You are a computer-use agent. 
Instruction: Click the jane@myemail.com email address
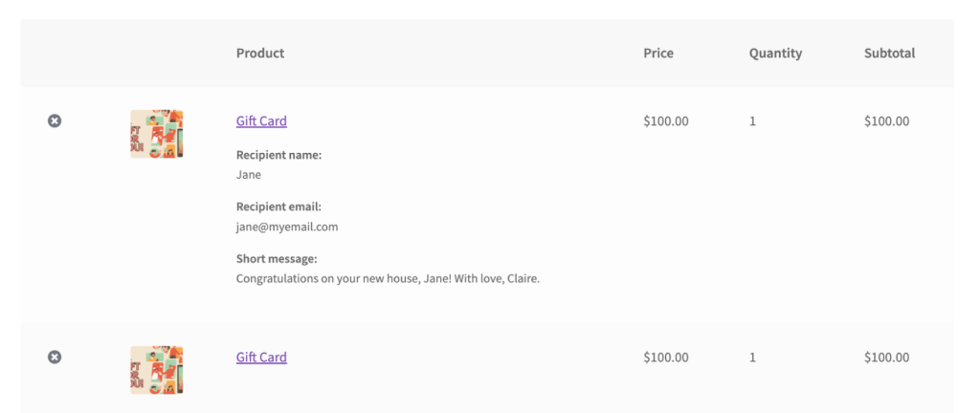tap(287, 228)
